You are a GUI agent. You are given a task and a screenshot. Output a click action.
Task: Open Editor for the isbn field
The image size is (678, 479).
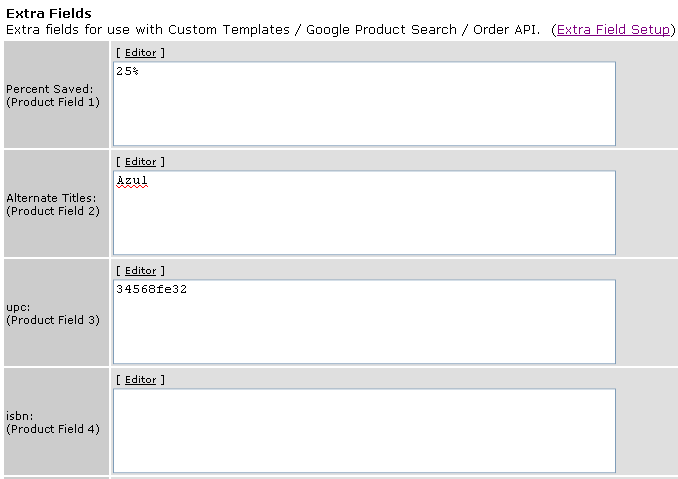[x=141, y=380]
